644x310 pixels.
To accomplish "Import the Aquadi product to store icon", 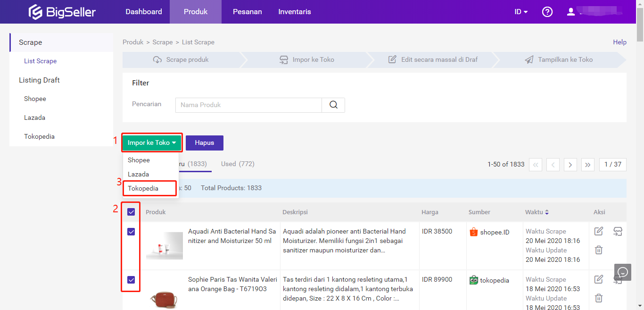I will 618,231.
